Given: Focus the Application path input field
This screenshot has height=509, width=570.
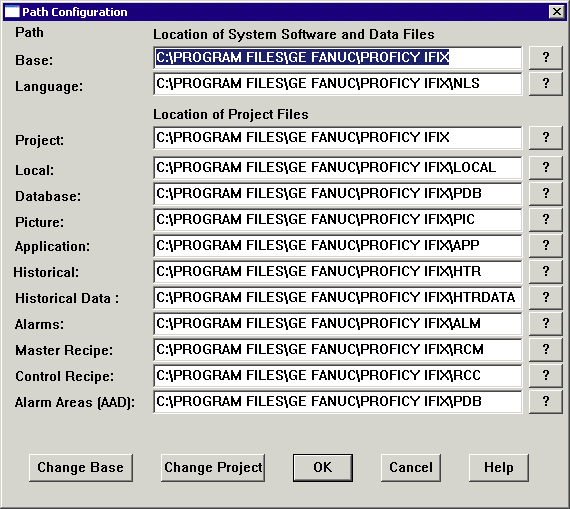Looking at the screenshot, I should [338, 245].
